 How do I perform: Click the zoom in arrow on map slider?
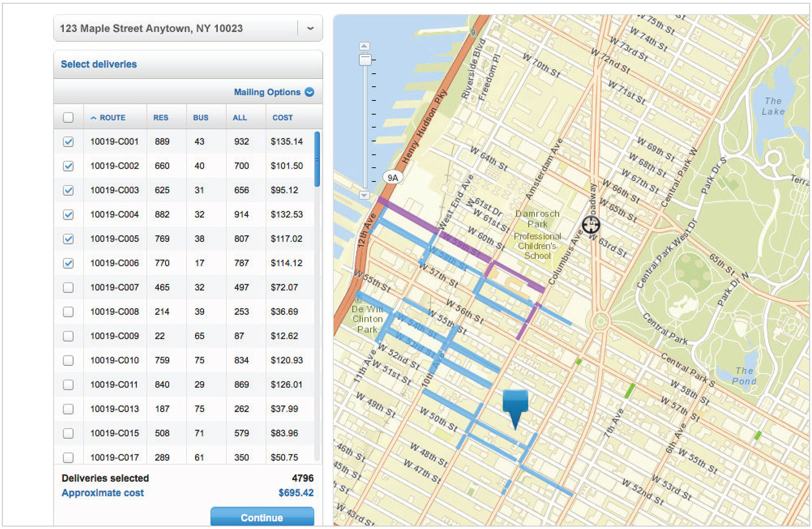click(364, 46)
